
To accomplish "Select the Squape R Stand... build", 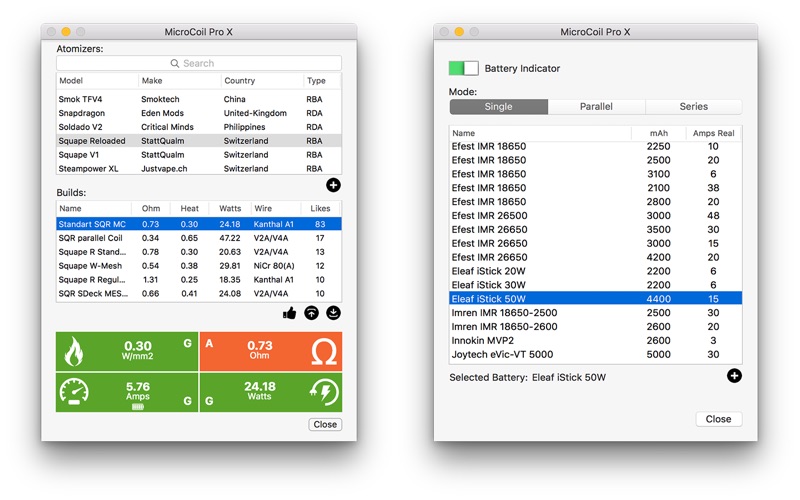I will click(199, 252).
